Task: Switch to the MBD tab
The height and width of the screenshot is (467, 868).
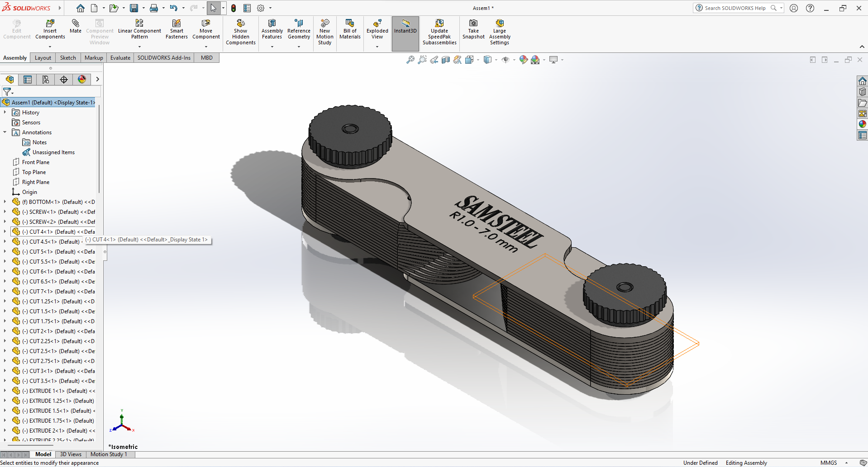Action: point(207,58)
